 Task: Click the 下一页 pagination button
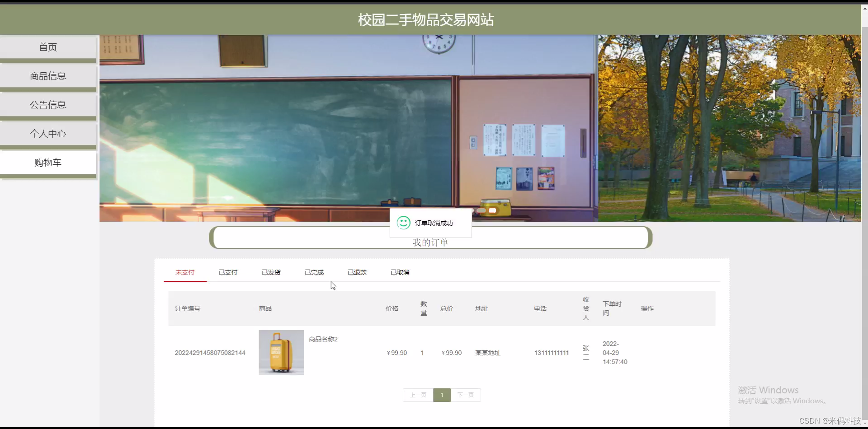[466, 395]
